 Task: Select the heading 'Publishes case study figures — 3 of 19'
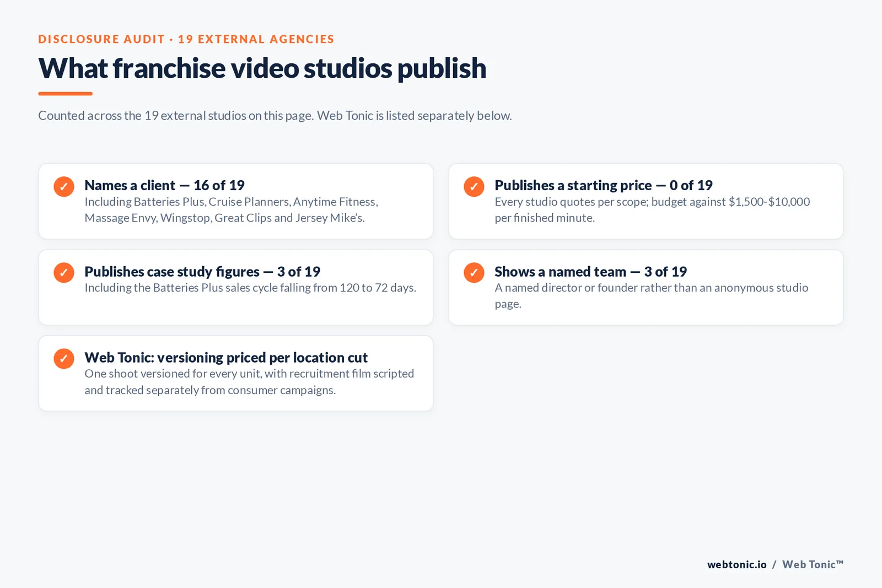click(202, 272)
